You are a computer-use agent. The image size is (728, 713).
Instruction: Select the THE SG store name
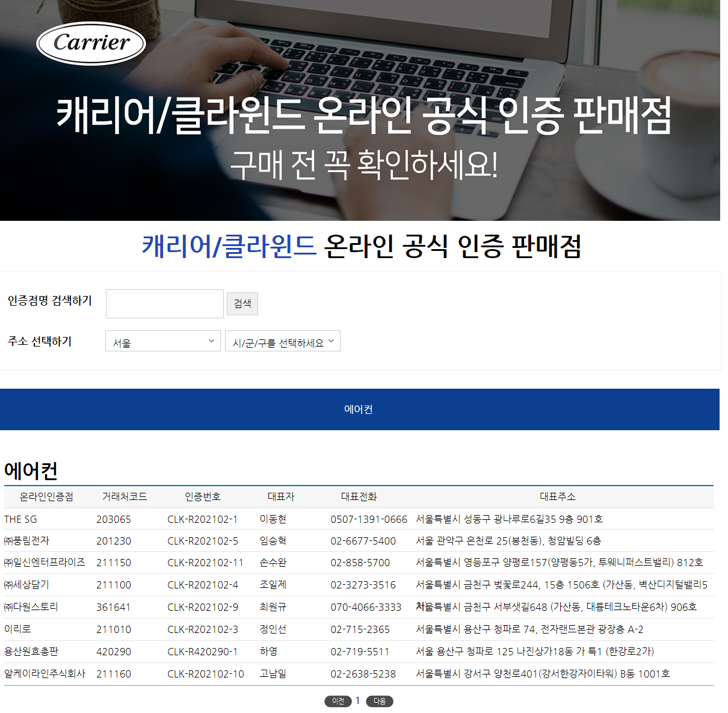click(x=20, y=519)
